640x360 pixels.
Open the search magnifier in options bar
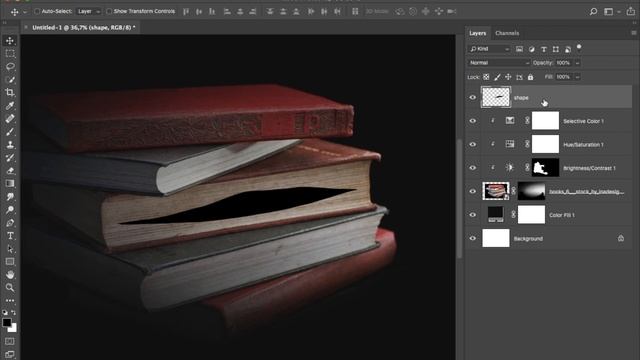(x=593, y=11)
